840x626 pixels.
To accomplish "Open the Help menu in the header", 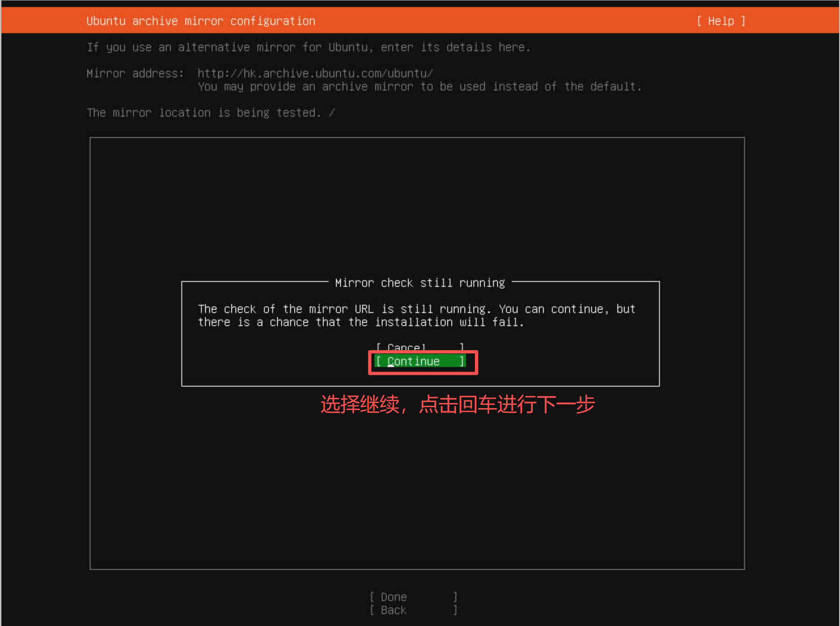I will tap(720, 21).
